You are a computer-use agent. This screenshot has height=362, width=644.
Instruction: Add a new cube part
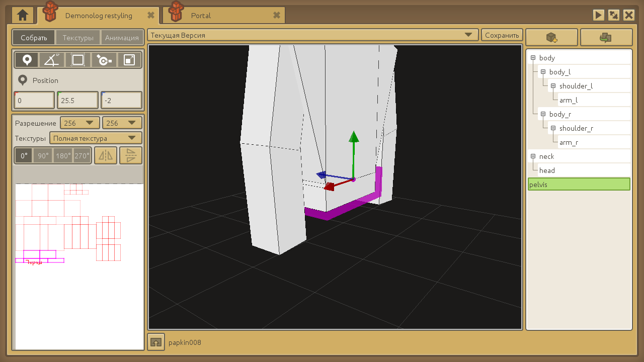pyautogui.click(x=551, y=38)
